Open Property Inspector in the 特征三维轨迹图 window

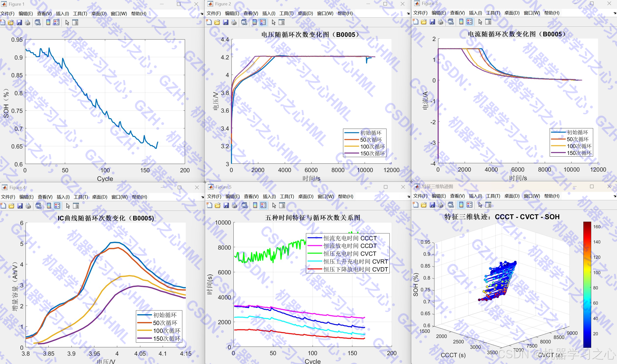click(488, 205)
